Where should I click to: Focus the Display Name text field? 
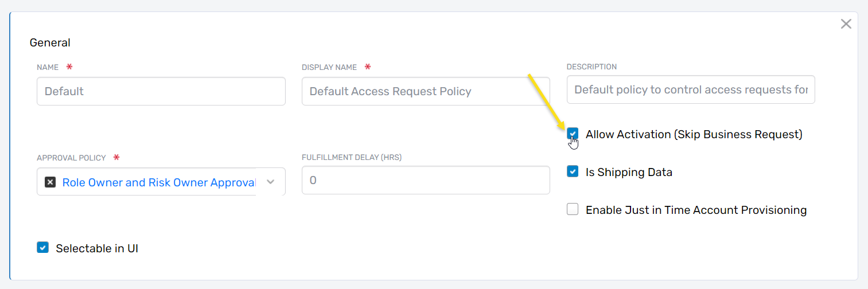(x=425, y=91)
